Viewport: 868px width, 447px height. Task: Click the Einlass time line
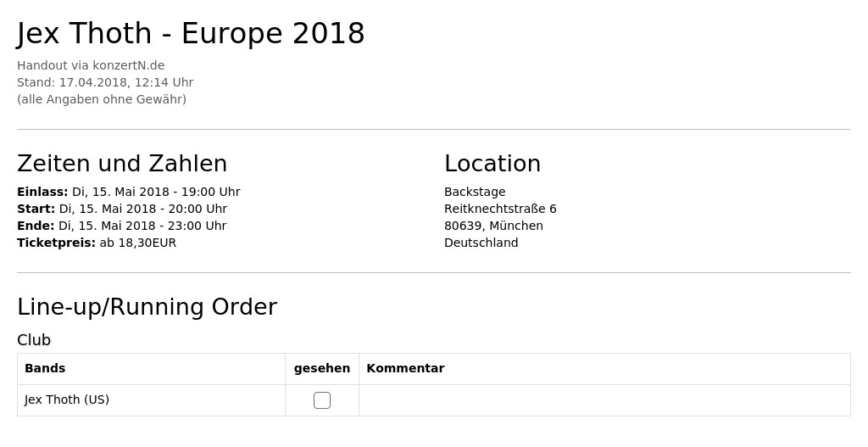point(129,192)
